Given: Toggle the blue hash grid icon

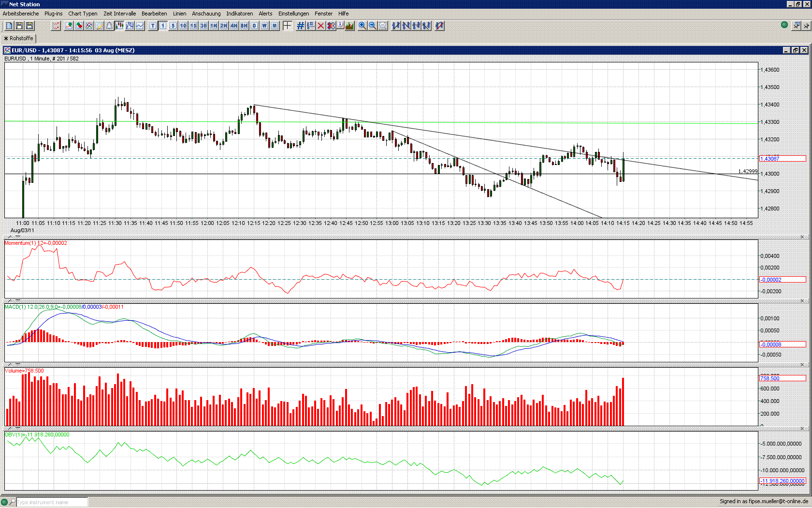Looking at the screenshot, I should 301,26.
